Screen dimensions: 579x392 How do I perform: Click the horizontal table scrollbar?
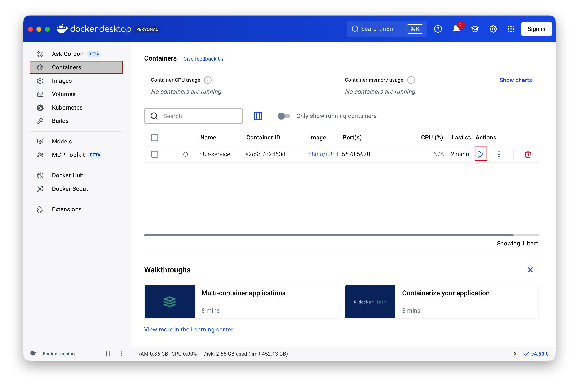tap(328, 235)
